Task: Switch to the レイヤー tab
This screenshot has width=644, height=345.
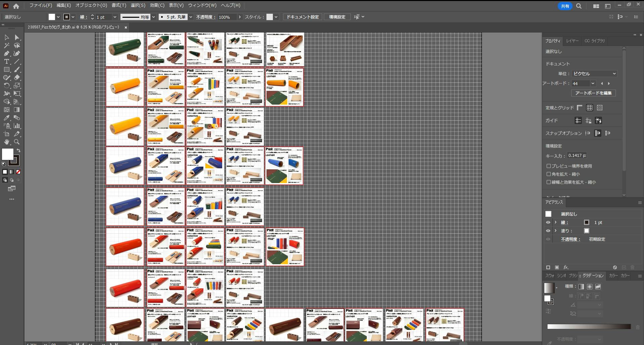Action: (x=572, y=41)
